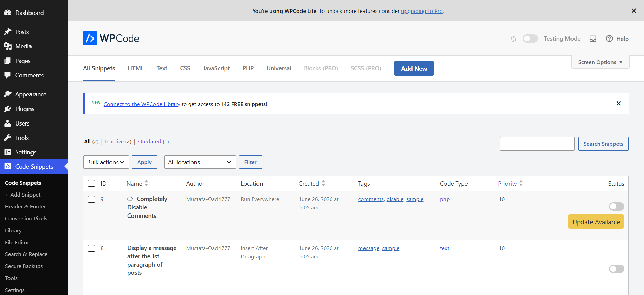Activate Completely Disable Comments status toggle
This screenshot has height=295, width=644.
coord(617,206)
